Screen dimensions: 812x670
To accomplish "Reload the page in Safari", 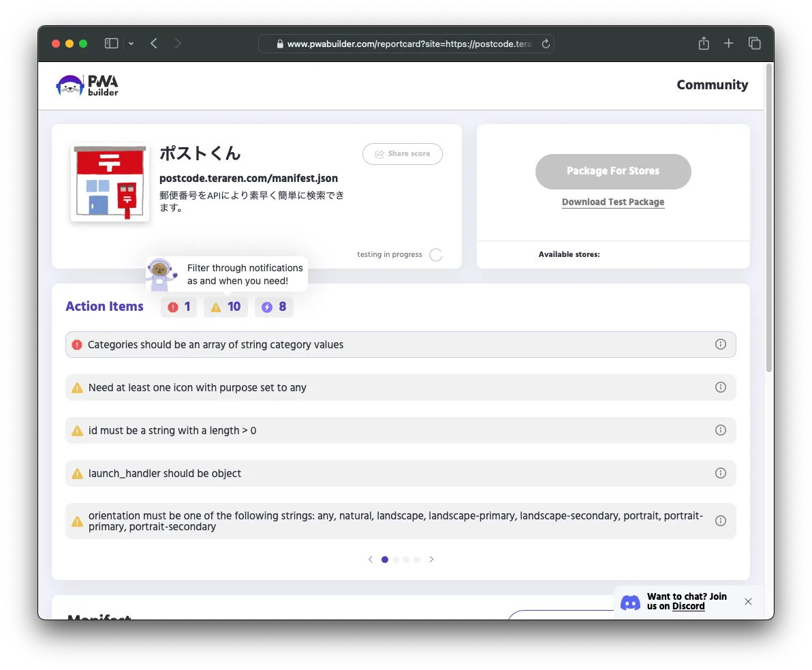I will click(x=546, y=44).
